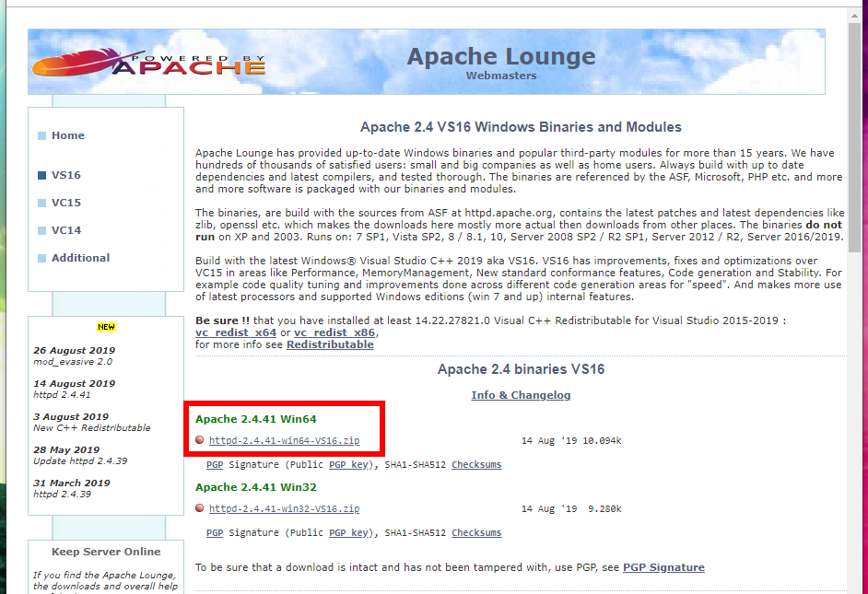Click the vertical scrollbar thumb
Viewport: 868px width, 594px height.
click(x=855, y=136)
